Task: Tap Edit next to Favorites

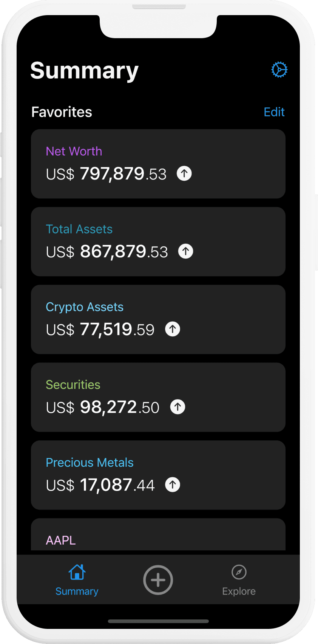Action: pyautogui.click(x=274, y=112)
